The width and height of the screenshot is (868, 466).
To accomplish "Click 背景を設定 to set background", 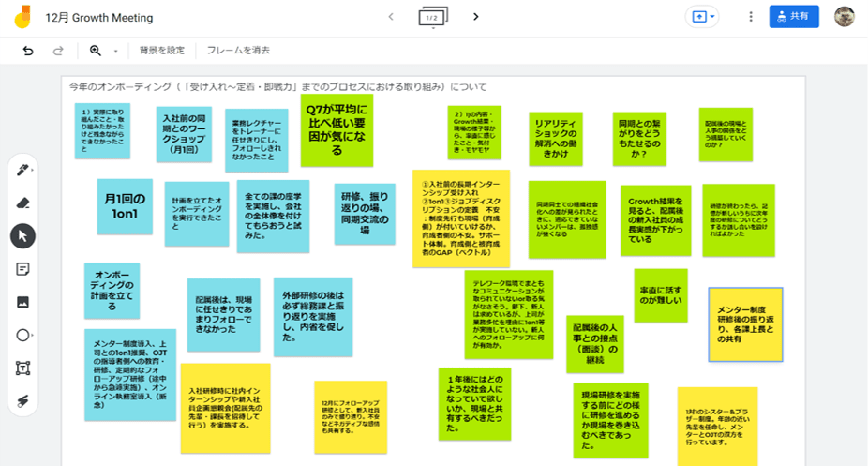I will point(162,51).
